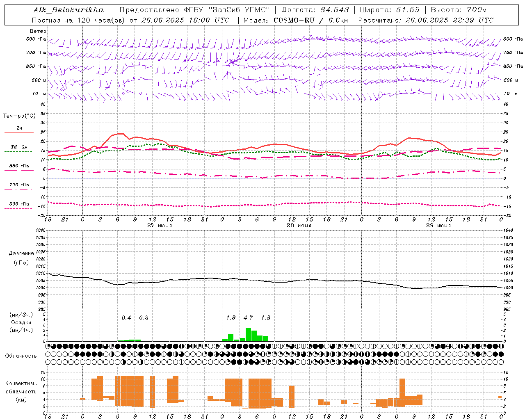Click the 0.2 precipitation total value
Image resolution: width=525 pixels, height=420 pixels.
click(144, 317)
